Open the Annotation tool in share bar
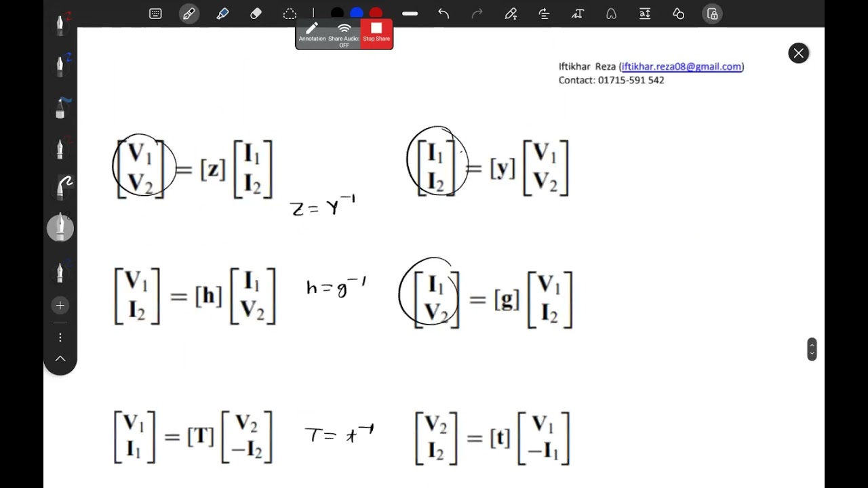This screenshot has height=488, width=868. pos(312,33)
